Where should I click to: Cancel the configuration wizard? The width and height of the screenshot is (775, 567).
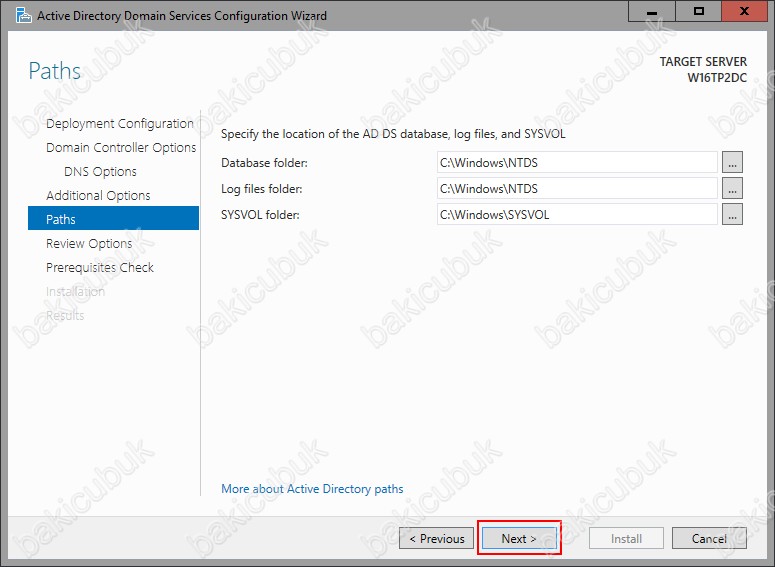(x=709, y=538)
